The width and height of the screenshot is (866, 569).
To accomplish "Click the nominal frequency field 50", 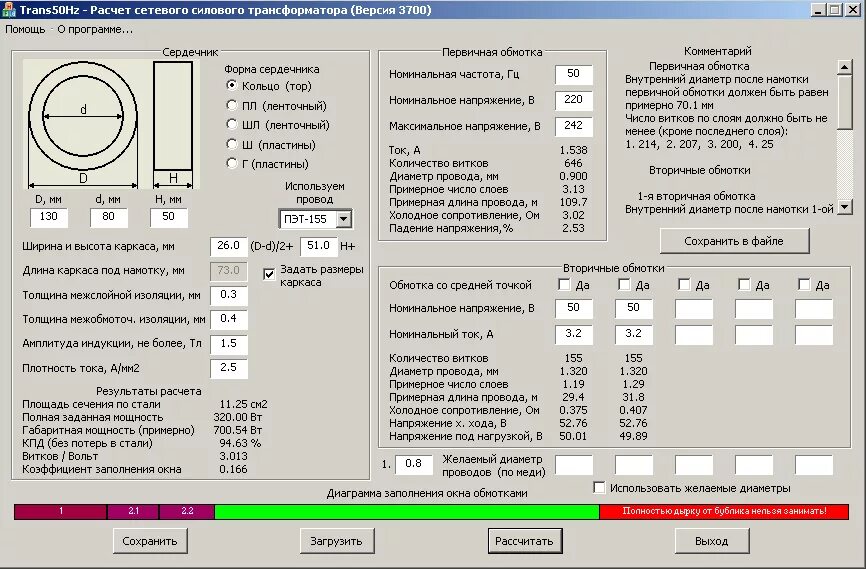I will 574,74.
